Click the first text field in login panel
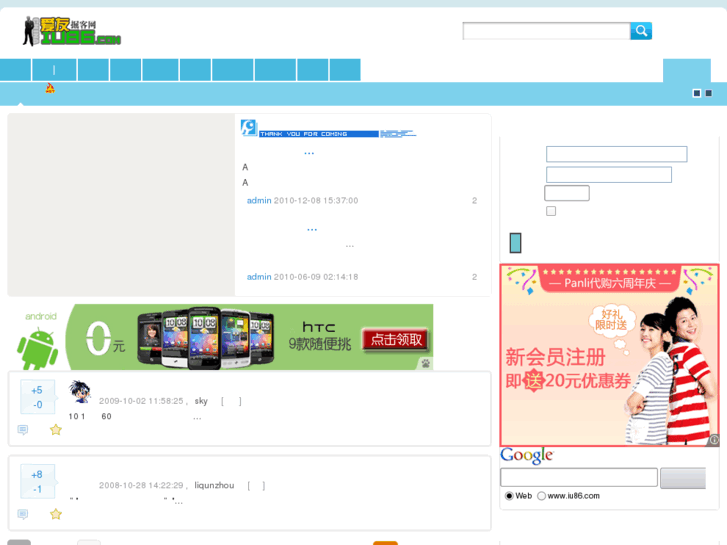 (617, 154)
